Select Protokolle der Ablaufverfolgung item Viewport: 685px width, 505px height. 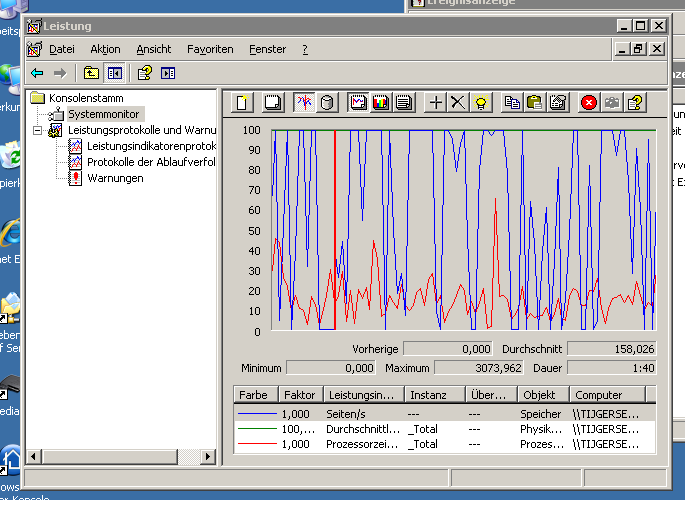coord(151,162)
